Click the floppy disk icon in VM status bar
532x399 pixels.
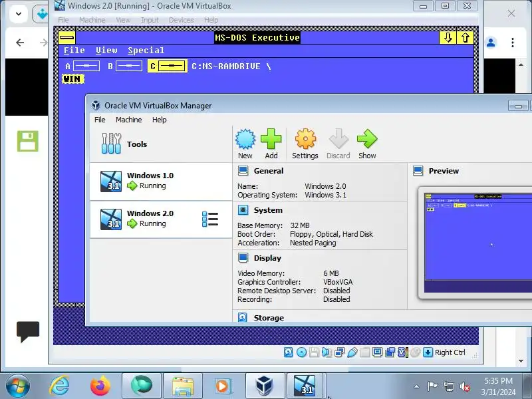pyautogui.click(x=314, y=352)
